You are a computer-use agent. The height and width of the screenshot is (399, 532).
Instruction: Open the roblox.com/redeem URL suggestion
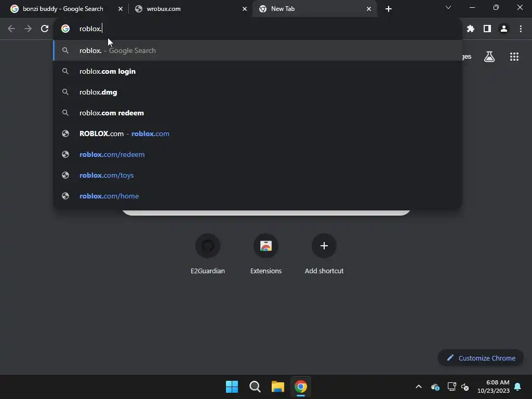click(x=258, y=154)
